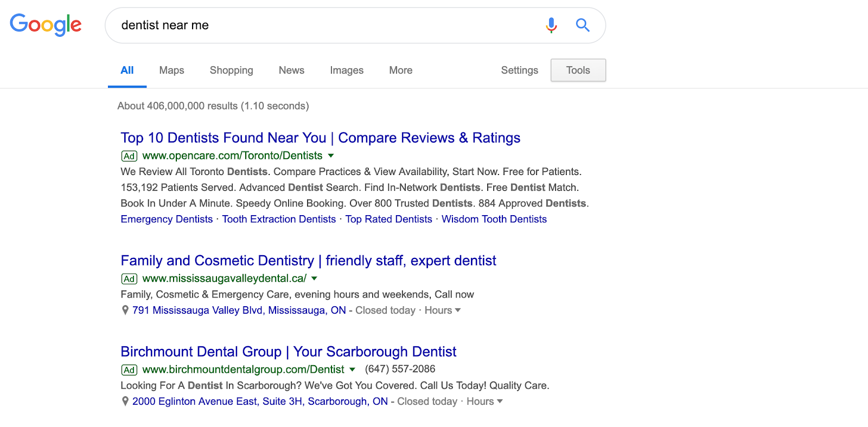
Task: Expand the dropdown arrow next to opencare.com URL
Action: tap(331, 156)
